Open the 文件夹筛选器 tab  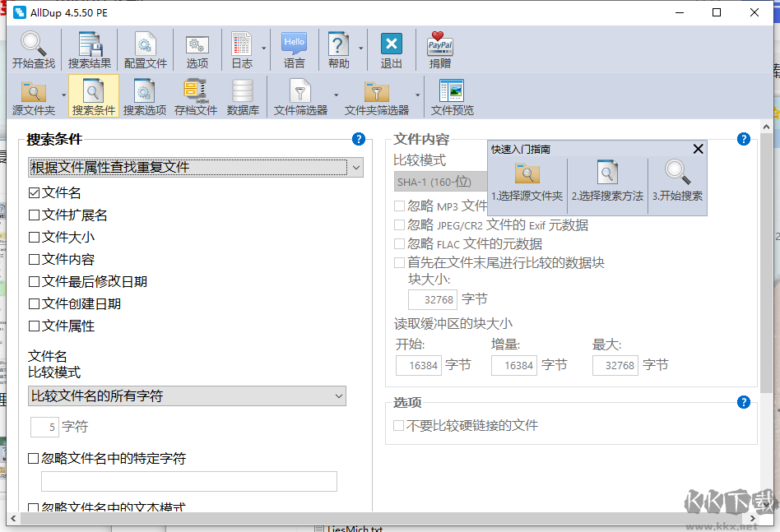point(377,96)
